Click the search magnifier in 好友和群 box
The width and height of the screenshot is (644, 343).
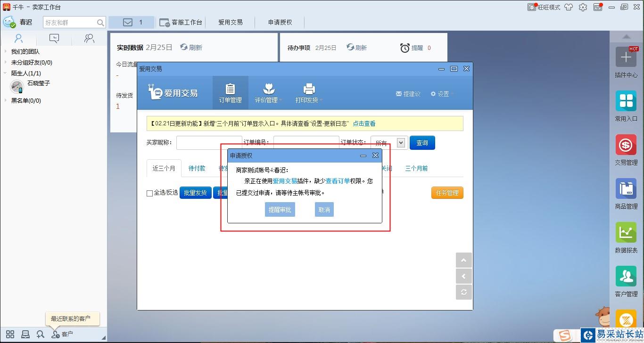coord(100,22)
